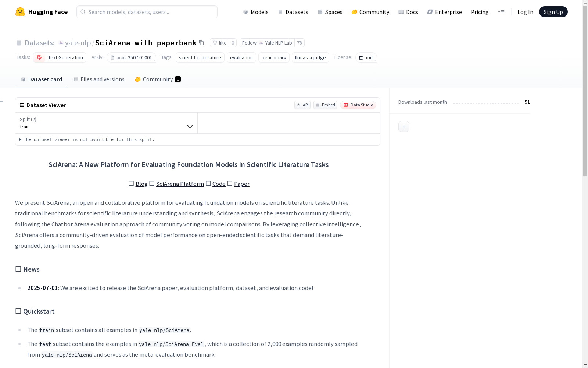This screenshot has height=368, width=588.
Task: Follow Yale NLP Lab
Action: point(267,43)
